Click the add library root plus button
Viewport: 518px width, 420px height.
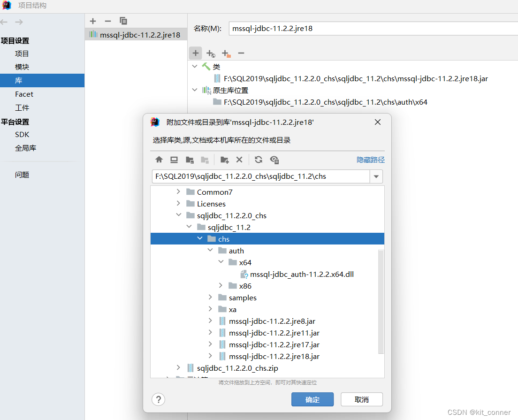coord(196,53)
